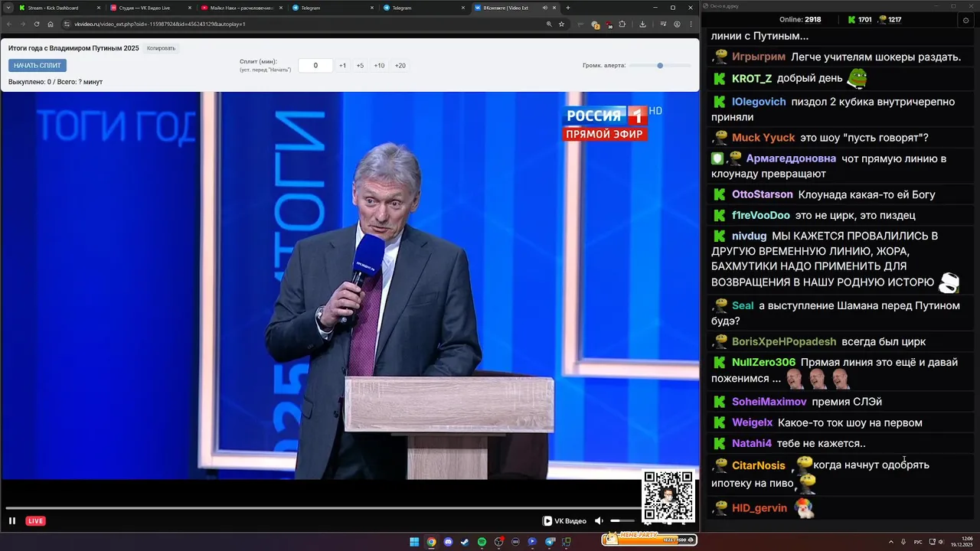Add +20 minutes to split

(400, 66)
